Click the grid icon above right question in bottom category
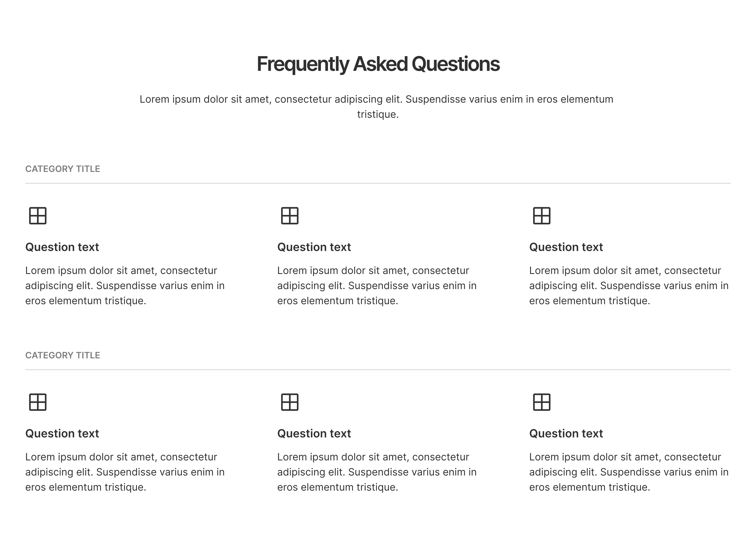This screenshot has height=545, width=756. (542, 402)
